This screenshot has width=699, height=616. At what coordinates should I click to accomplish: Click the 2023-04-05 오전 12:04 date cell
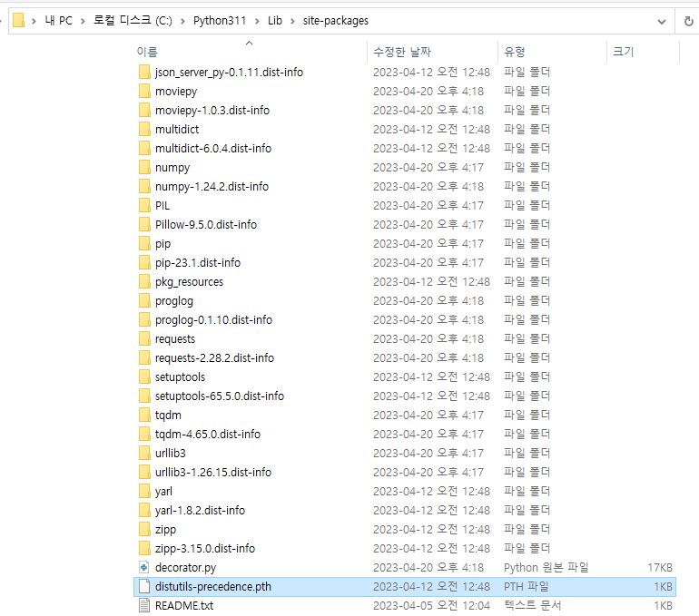431,606
